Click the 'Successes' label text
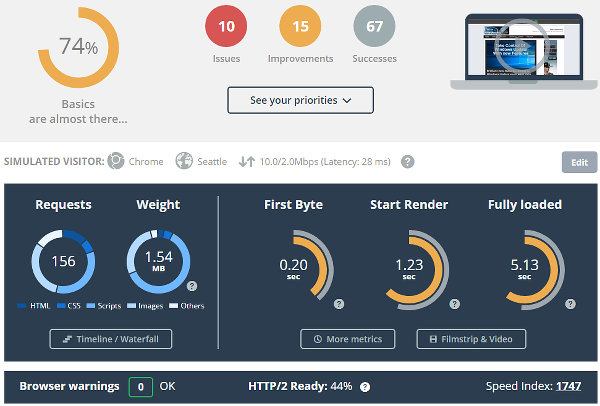 click(374, 59)
